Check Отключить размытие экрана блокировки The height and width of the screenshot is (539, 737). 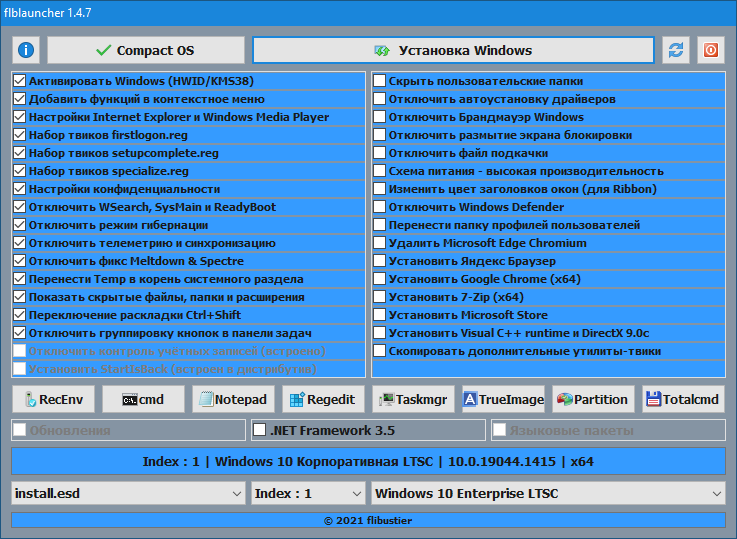[x=379, y=135]
